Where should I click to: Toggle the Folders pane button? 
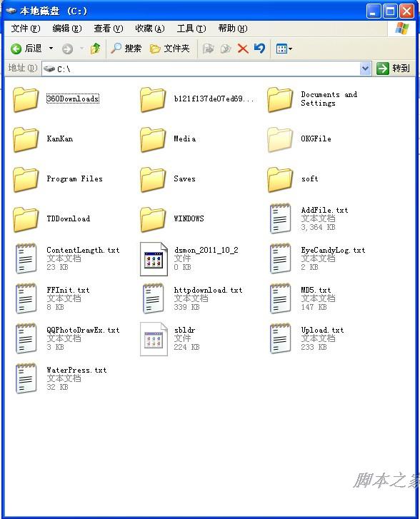click(x=169, y=49)
